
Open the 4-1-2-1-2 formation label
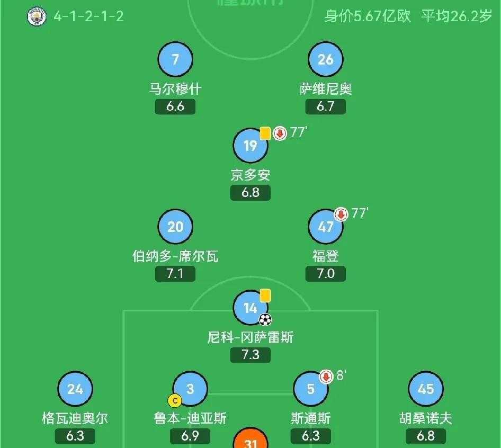coord(88,17)
